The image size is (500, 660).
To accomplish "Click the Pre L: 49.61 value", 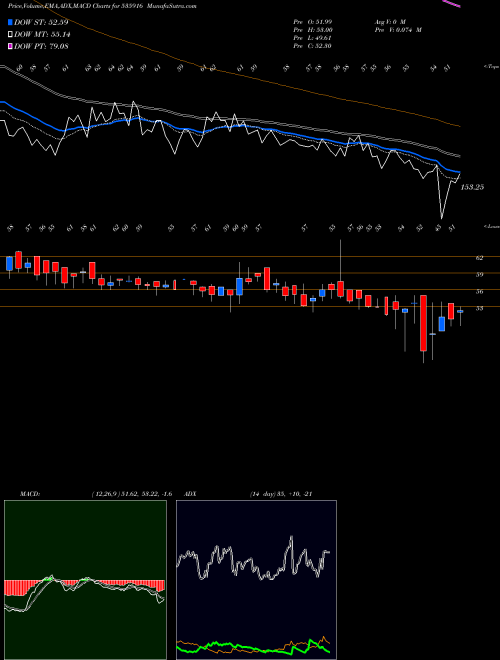I will point(312,38).
